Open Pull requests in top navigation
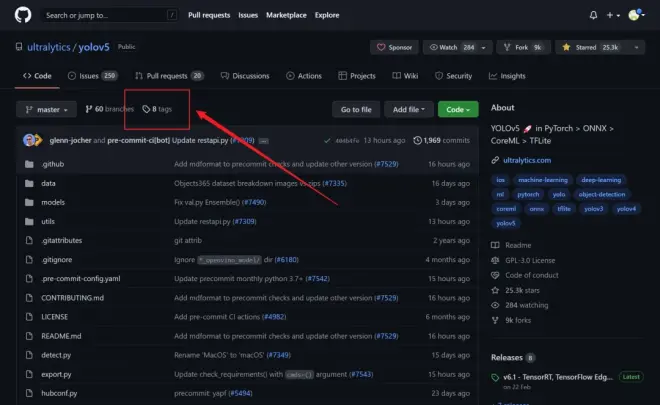Image resolution: width=660 pixels, height=405 pixels. click(209, 15)
